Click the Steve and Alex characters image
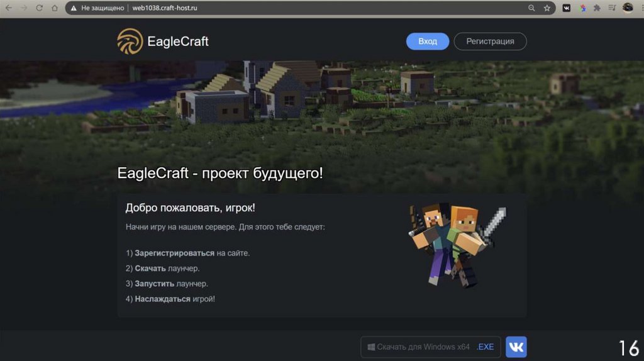Screen dimensions: 644x361 pyautogui.click(x=457, y=245)
